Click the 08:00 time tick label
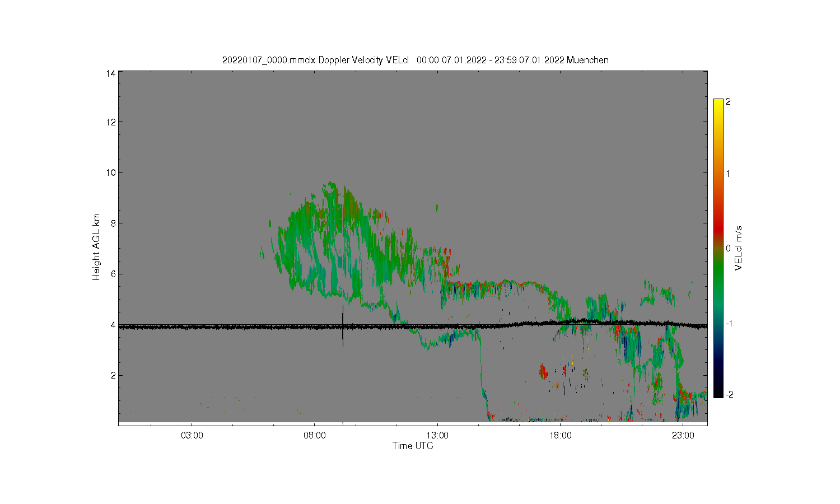This screenshot has width=840, height=504. pyautogui.click(x=315, y=436)
